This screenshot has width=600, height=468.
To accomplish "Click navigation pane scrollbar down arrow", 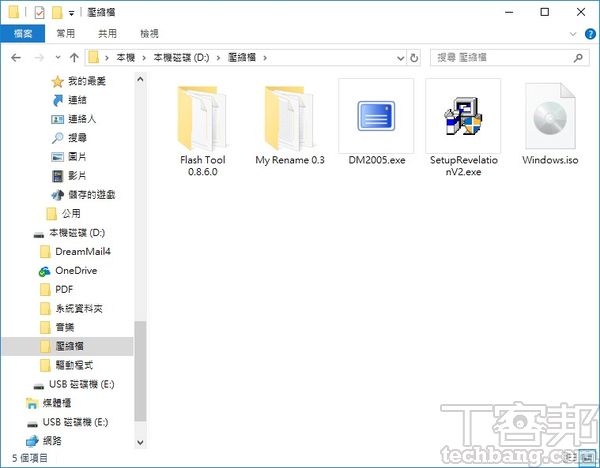I will tap(140, 443).
